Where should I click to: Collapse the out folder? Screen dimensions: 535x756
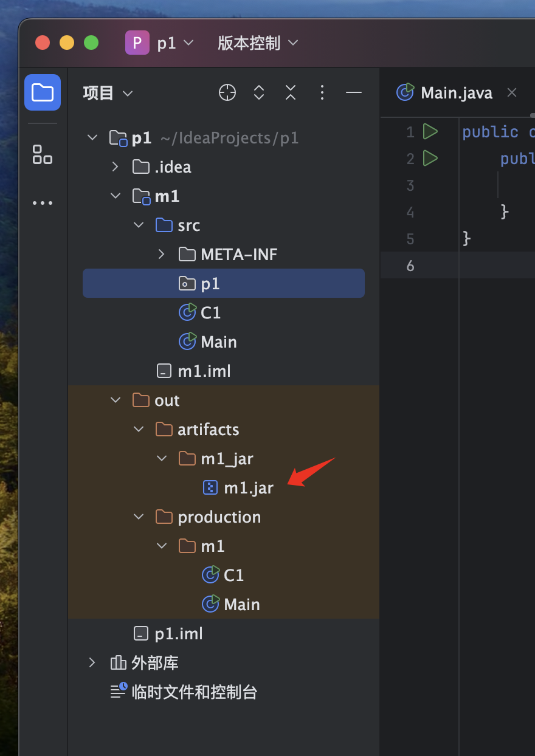click(116, 400)
